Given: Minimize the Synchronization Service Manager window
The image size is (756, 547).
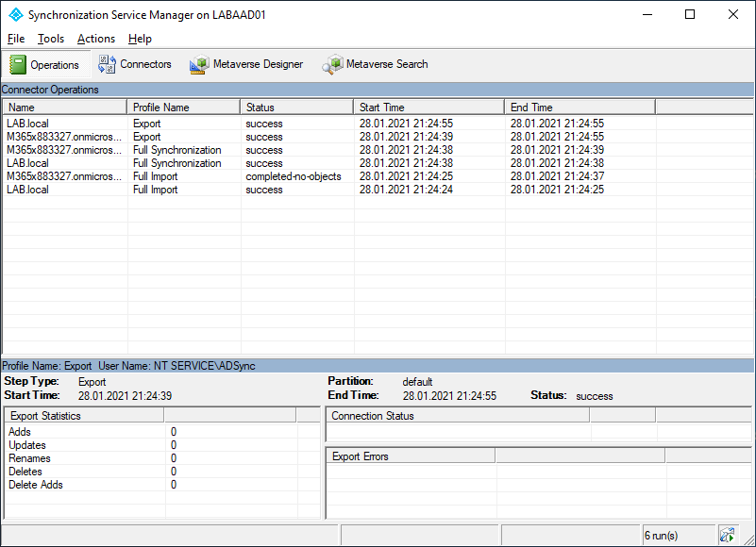Looking at the screenshot, I should point(647,14).
